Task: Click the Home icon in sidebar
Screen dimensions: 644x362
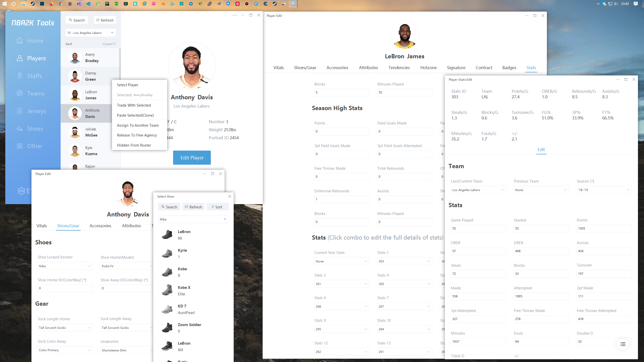Action: [20, 41]
